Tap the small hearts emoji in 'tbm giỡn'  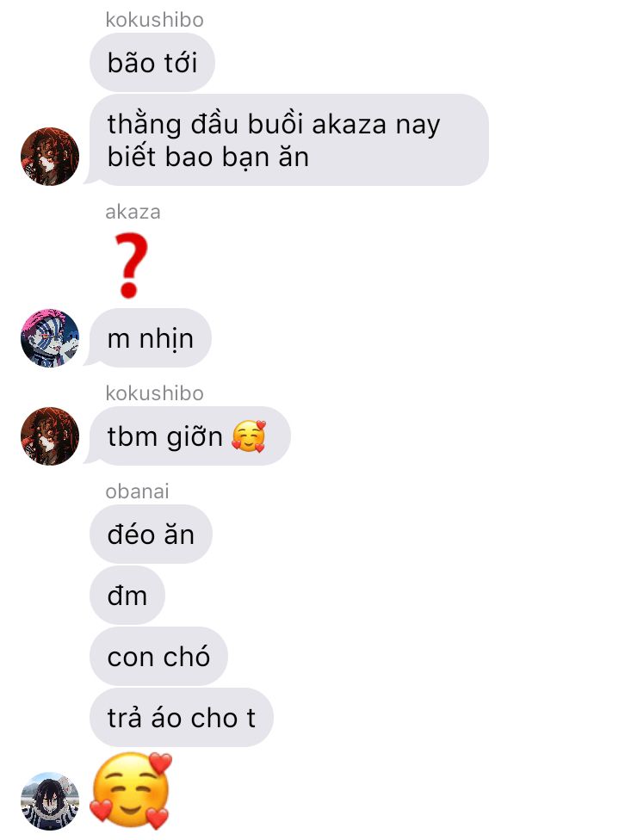pyautogui.click(x=249, y=436)
